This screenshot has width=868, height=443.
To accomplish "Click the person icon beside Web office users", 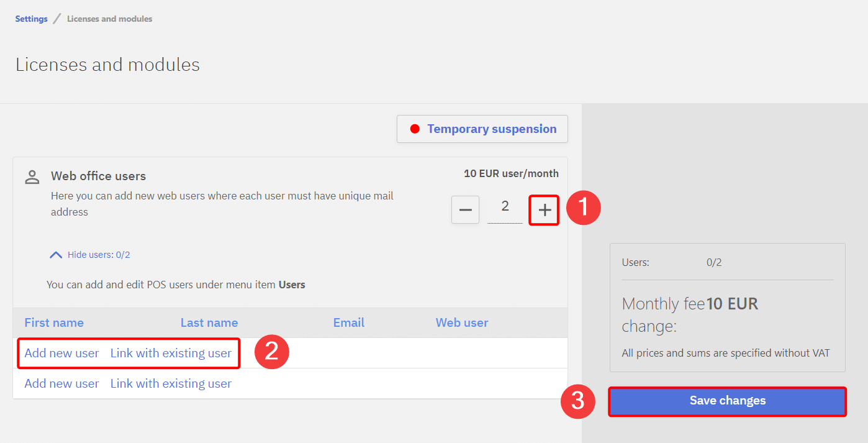I will [32, 176].
